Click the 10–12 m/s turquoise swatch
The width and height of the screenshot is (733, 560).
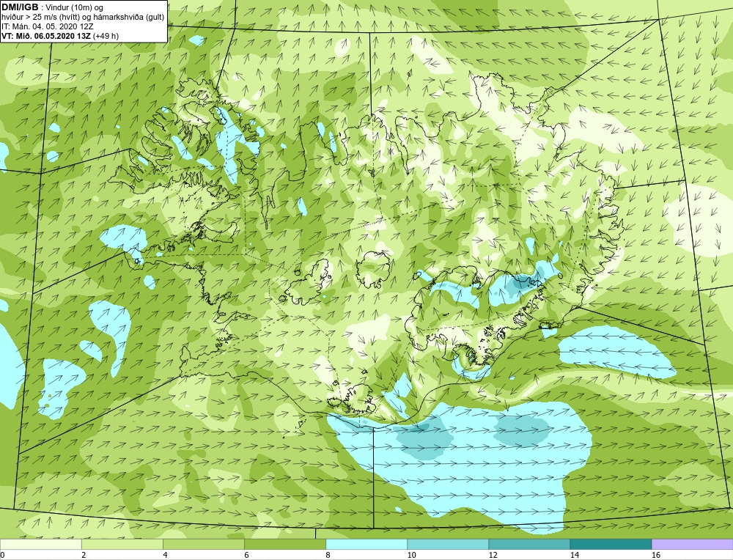pos(448,544)
